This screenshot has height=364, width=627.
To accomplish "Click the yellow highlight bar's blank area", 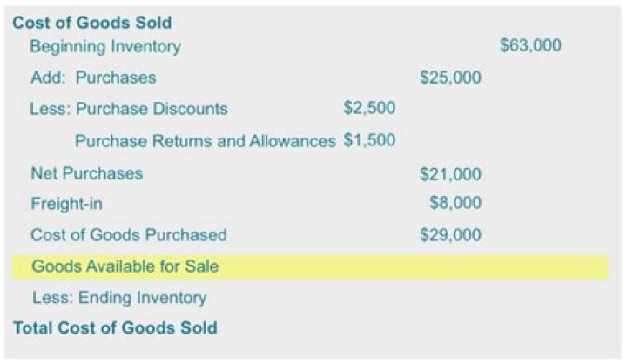I will click(418, 266).
